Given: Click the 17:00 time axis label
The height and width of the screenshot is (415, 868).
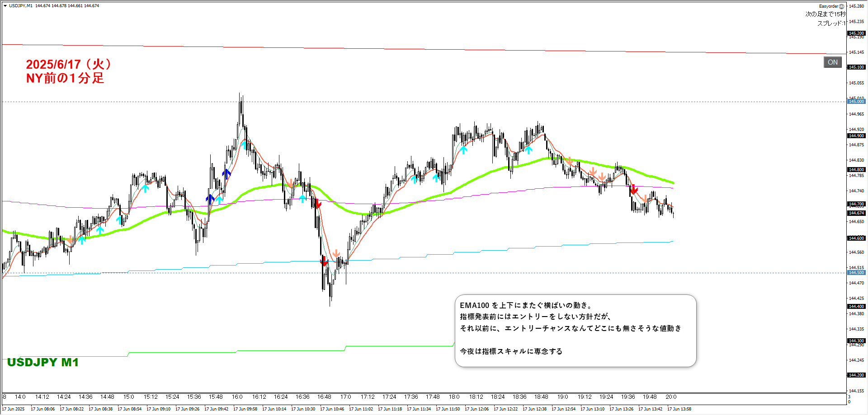Looking at the screenshot, I should tap(346, 397).
